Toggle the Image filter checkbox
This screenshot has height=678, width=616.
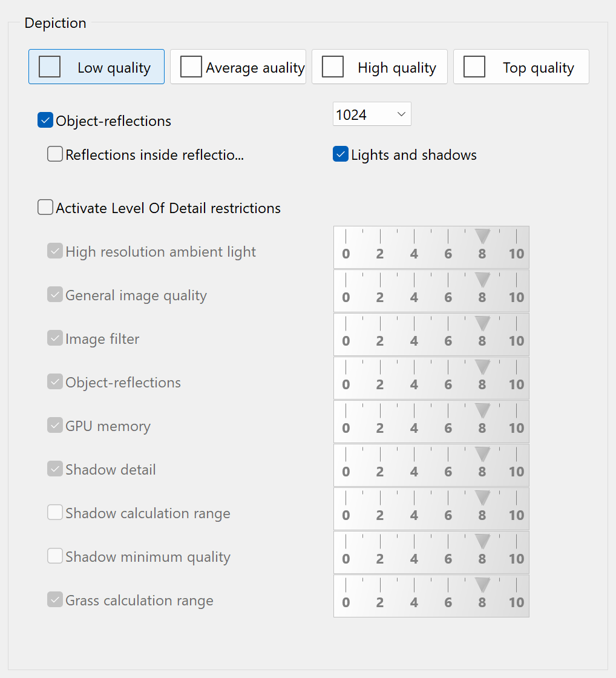pos(55,338)
